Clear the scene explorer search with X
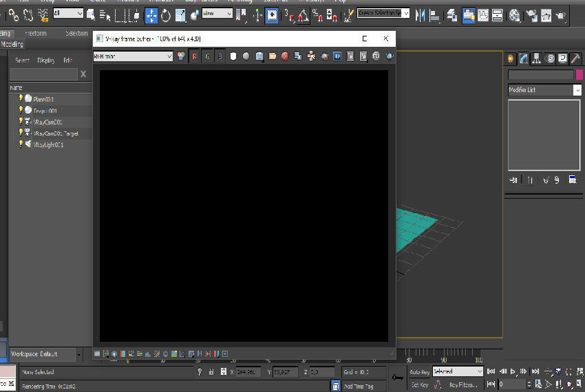Image resolution: width=585 pixels, height=392 pixels. pyautogui.click(x=83, y=74)
